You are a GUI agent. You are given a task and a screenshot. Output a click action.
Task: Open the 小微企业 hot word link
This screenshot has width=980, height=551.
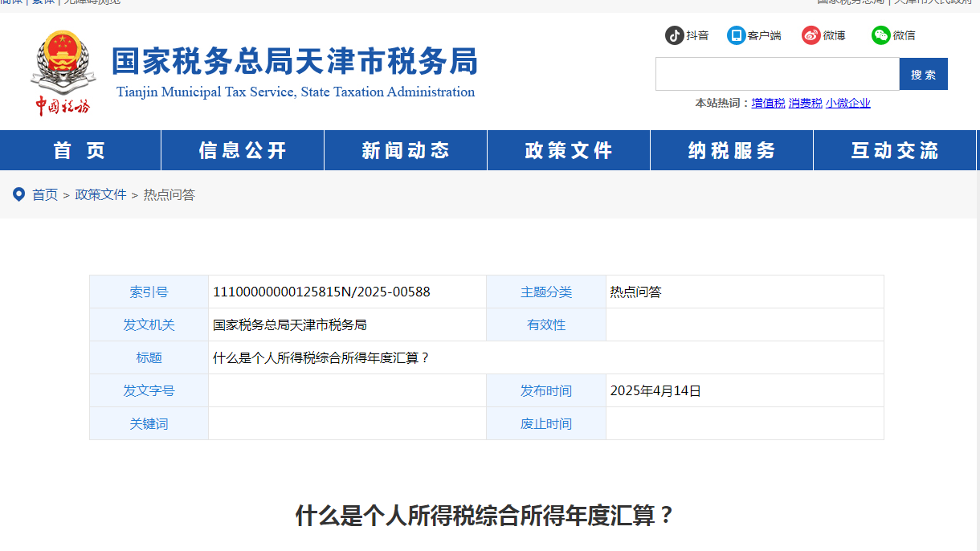[847, 103]
